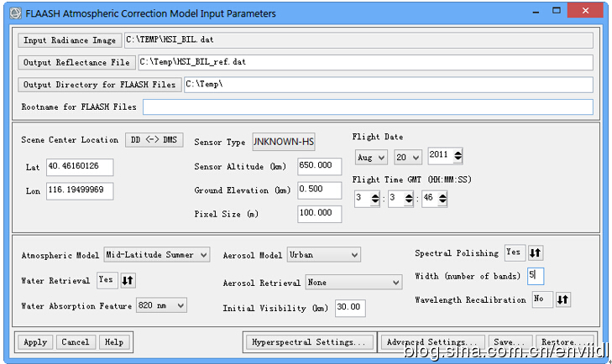The width and height of the screenshot is (612, 364).
Task: Click the Spectral Polishing Yes value
Action: [x=515, y=252]
